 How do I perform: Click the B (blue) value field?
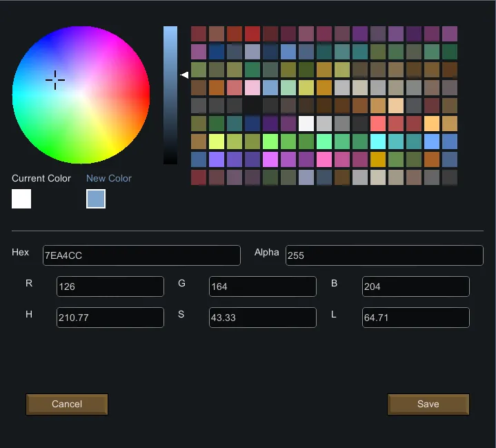point(415,286)
